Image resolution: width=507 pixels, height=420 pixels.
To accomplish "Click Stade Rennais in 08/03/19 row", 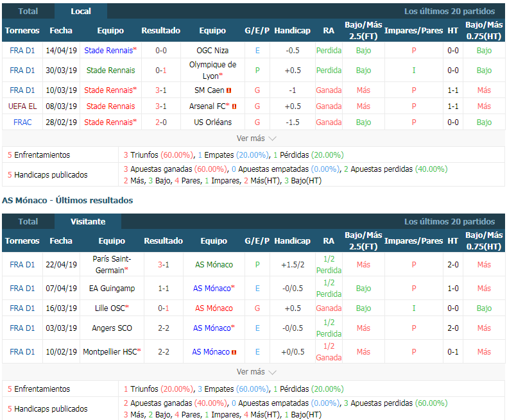I will pyautogui.click(x=110, y=106).
